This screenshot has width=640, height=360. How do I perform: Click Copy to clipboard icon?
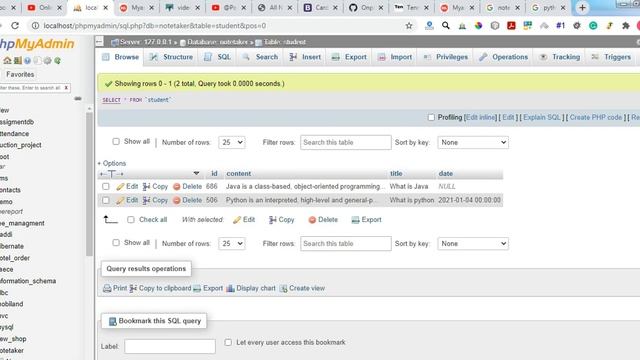point(133,289)
